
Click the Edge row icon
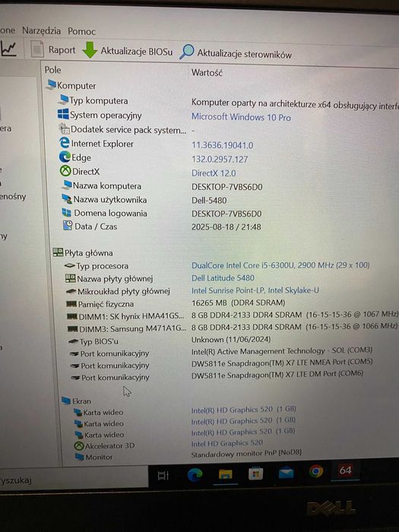65,157
